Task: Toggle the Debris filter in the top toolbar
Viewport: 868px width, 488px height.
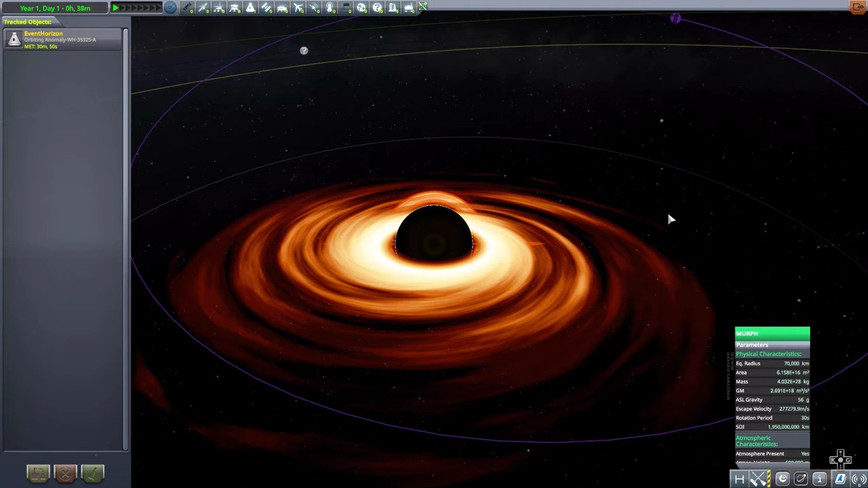Action: (187, 8)
